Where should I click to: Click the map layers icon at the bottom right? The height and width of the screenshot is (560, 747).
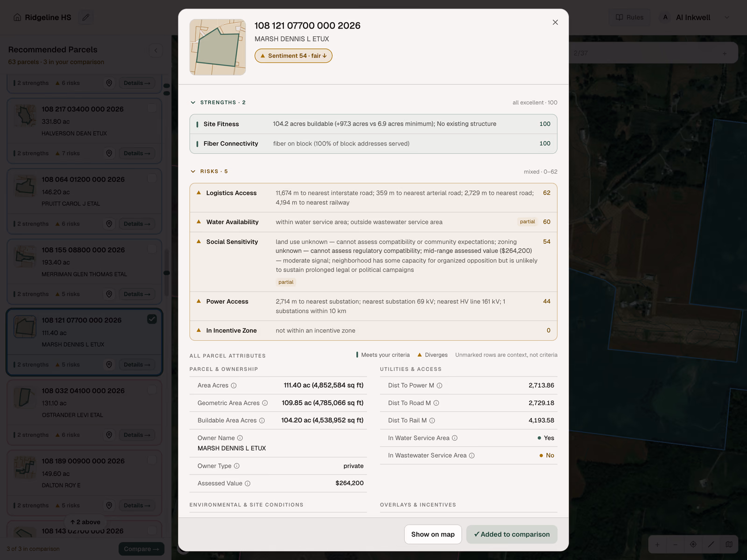click(x=729, y=544)
